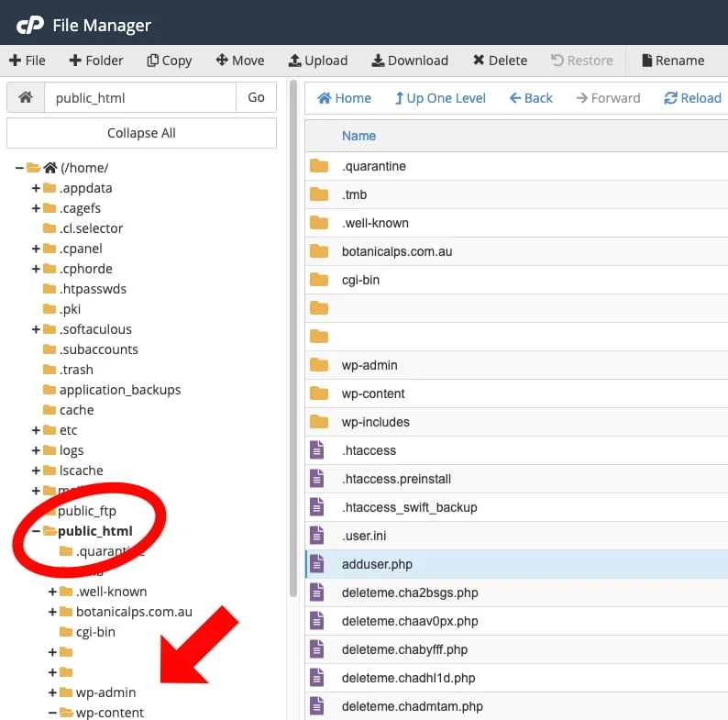
Task: Click .htaccess_swift_backup file icon
Action: [317, 507]
